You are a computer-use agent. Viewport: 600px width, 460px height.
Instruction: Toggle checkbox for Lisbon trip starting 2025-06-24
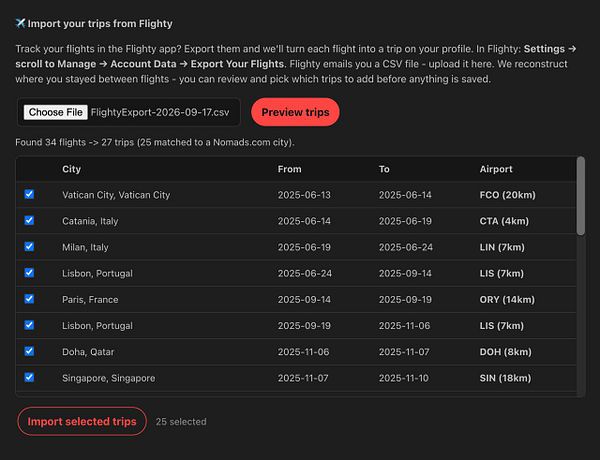click(x=29, y=273)
